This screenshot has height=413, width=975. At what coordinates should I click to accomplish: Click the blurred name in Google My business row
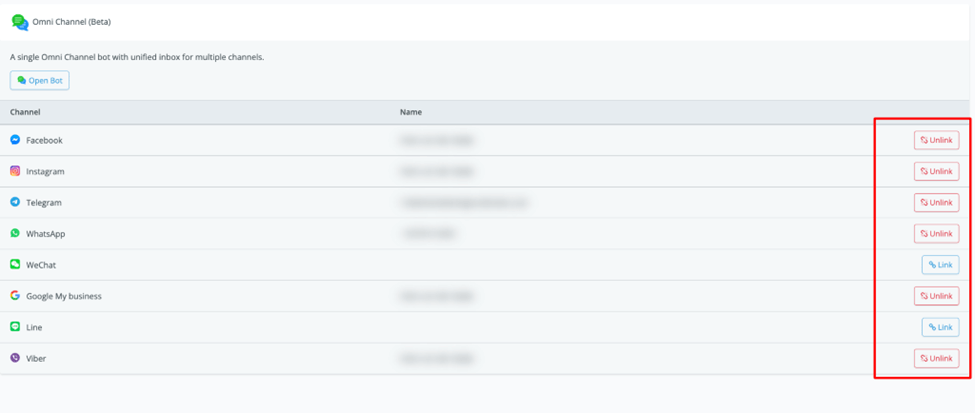click(437, 296)
